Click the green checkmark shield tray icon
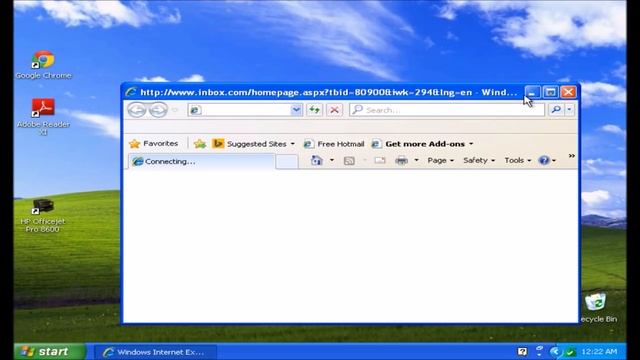This screenshot has height=360, width=640. point(571,352)
